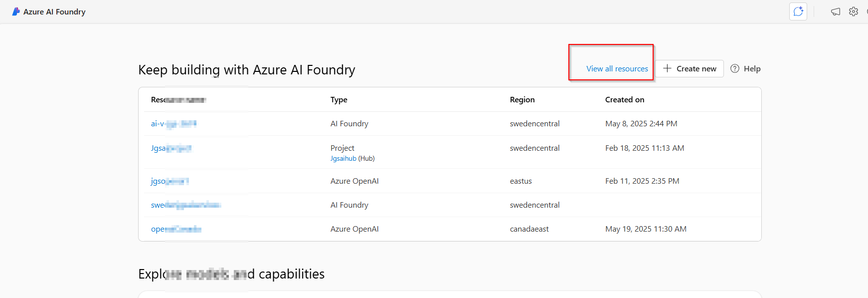Image resolution: width=868 pixels, height=298 pixels.
Task: Click the Project type cell
Action: (343, 148)
